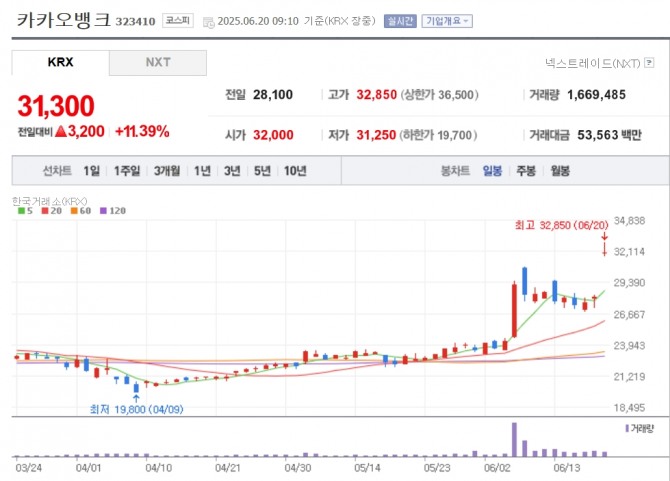Click the 카카오뱅크 stock name heading
The height and width of the screenshot is (481, 670).
pos(64,20)
